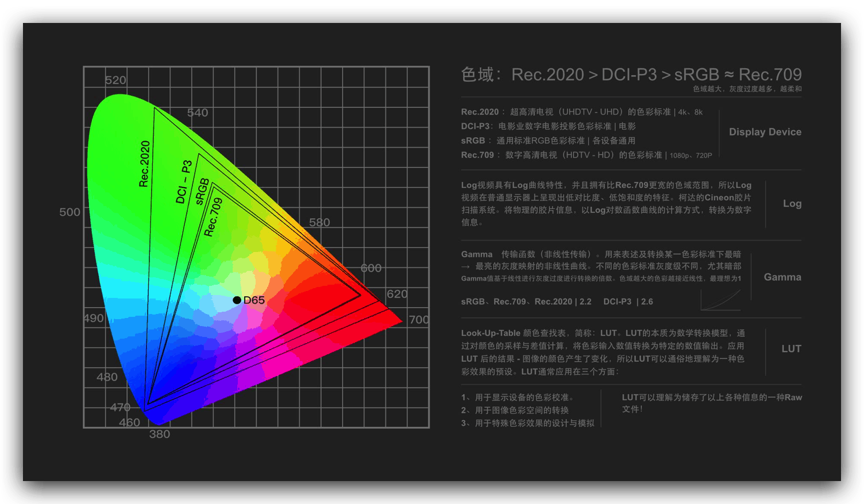
Task: Select the Gamma section heading on the right
Action: point(782,277)
